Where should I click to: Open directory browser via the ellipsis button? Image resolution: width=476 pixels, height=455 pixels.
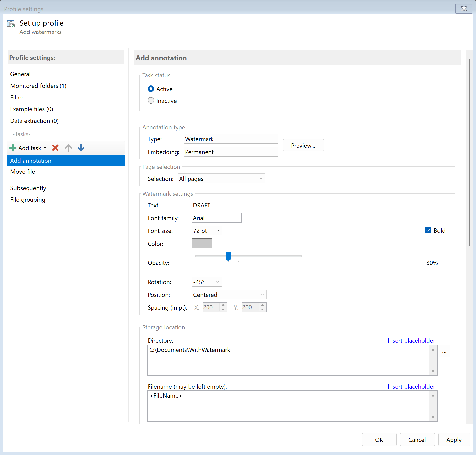click(444, 351)
